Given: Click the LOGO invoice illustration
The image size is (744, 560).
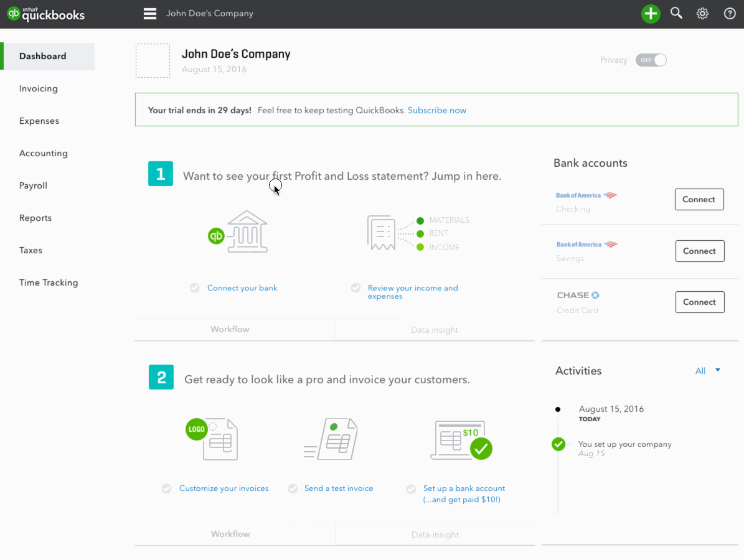Looking at the screenshot, I should tap(212, 439).
